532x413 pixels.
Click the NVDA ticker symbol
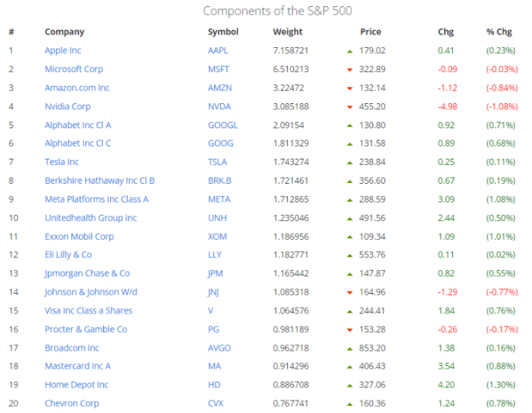219,106
